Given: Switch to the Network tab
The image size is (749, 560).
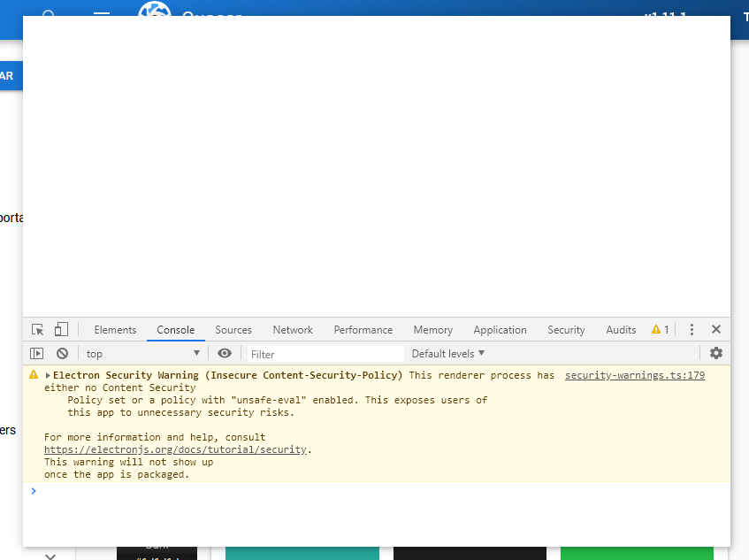Looking at the screenshot, I should coord(292,328).
